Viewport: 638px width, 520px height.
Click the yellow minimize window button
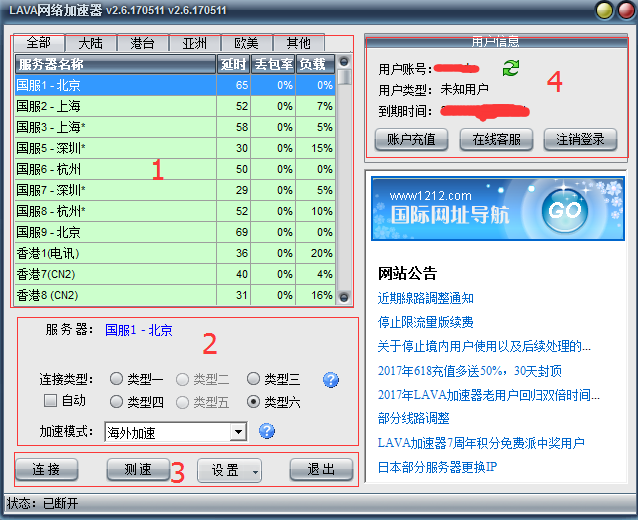(604, 11)
